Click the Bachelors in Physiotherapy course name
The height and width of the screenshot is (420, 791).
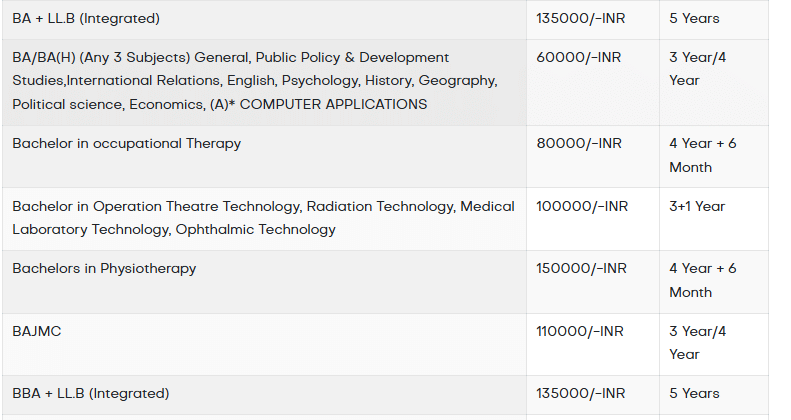[x=104, y=268]
